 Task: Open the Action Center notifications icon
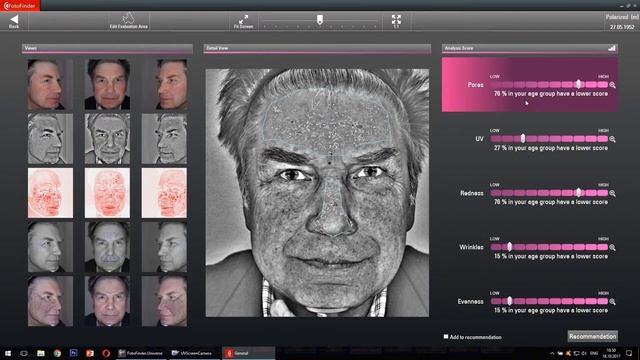tap(629, 353)
